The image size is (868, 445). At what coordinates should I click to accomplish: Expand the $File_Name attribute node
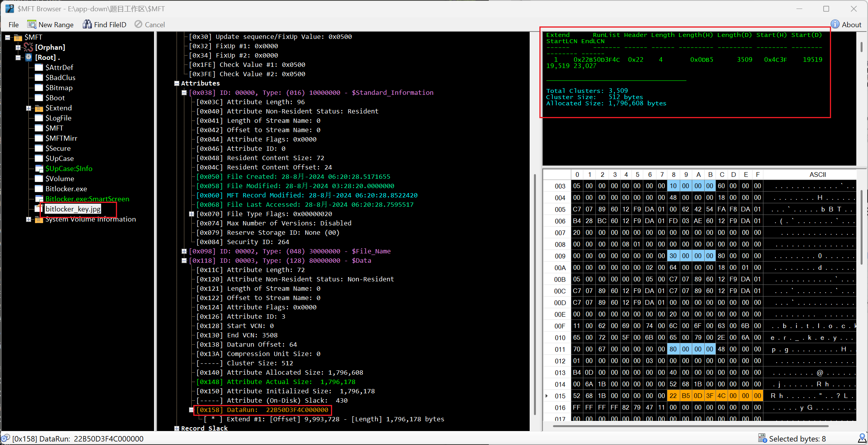(x=184, y=251)
